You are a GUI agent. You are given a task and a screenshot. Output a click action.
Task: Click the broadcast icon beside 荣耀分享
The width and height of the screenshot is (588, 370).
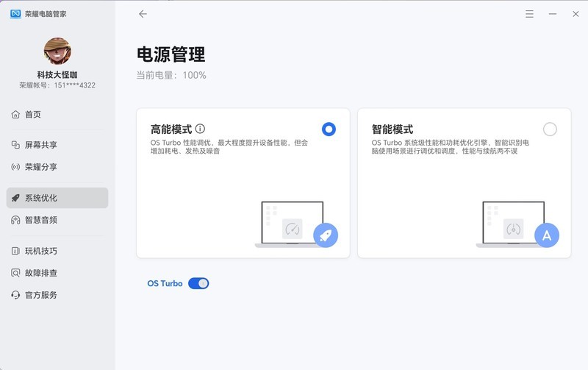15,167
